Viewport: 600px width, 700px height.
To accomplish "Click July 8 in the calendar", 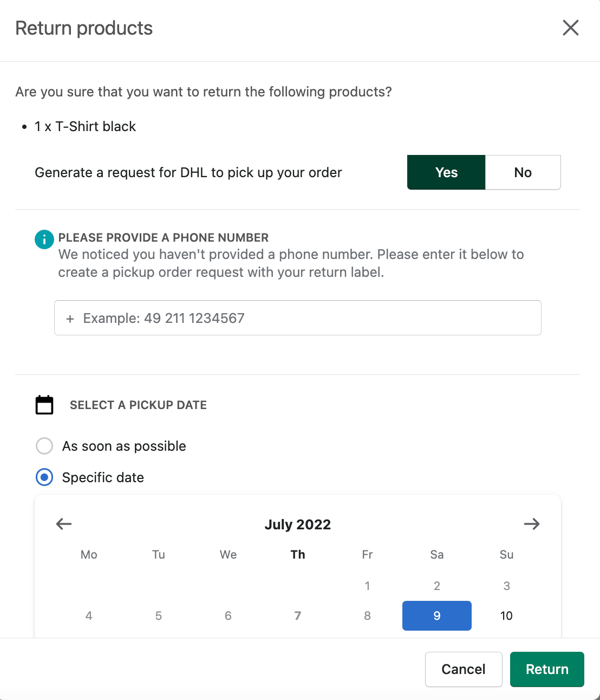I will (x=367, y=615).
